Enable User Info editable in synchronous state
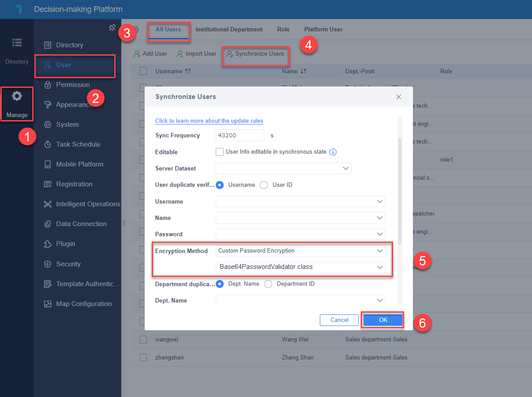This screenshot has height=397, width=532. (x=220, y=152)
